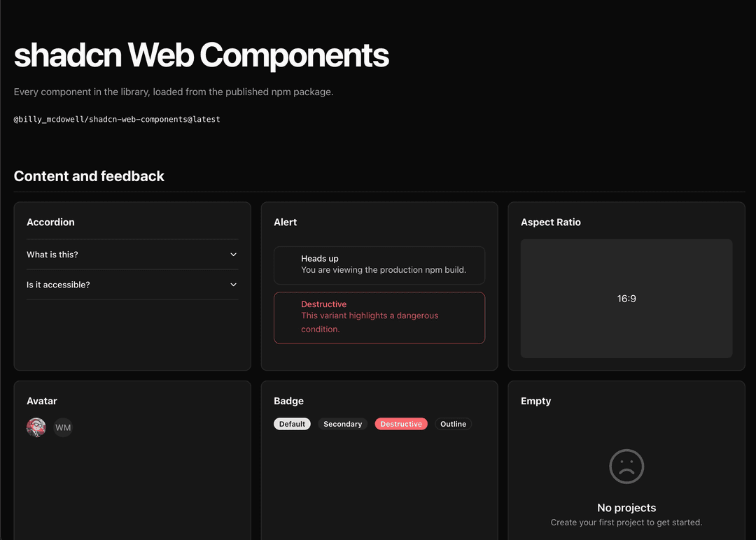Click the "Empty" card title
756x540 pixels.
coord(535,401)
